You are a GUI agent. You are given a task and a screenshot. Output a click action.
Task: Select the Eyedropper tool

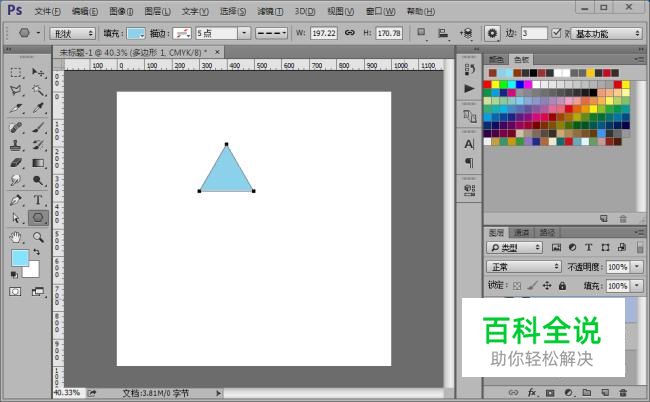(x=39, y=108)
